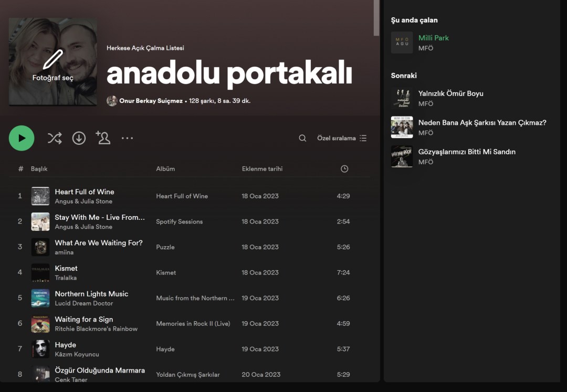Search within the playlist
Image resolution: width=567 pixels, height=392 pixels.
tap(302, 138)
